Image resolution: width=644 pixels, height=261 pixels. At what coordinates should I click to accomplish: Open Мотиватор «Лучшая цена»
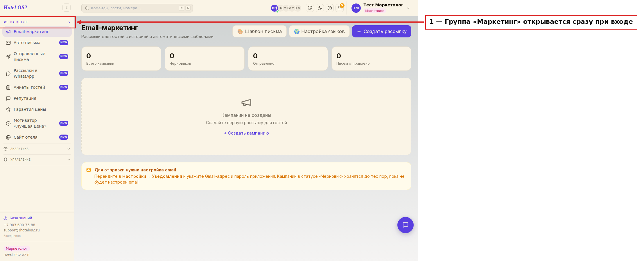pos(37,123)
